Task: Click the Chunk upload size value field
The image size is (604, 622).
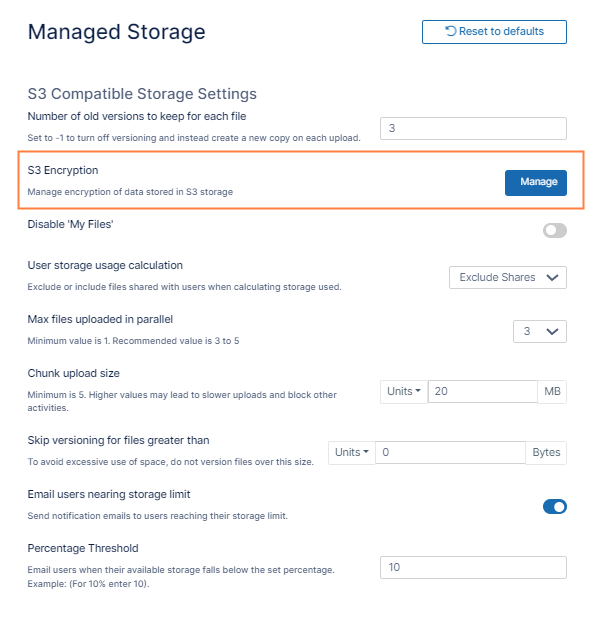Action: 482,392
